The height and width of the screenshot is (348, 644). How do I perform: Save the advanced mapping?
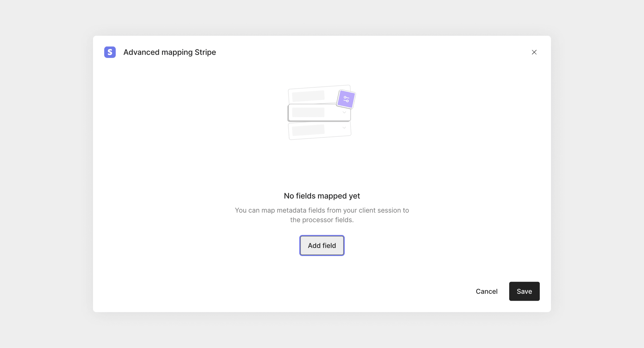pyautogui.click(x=524, y=291)
